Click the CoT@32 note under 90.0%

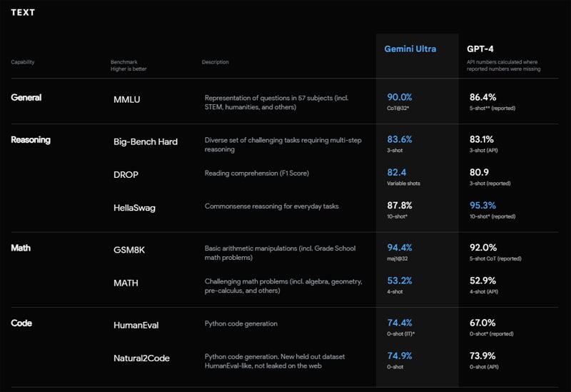(398, 109)
